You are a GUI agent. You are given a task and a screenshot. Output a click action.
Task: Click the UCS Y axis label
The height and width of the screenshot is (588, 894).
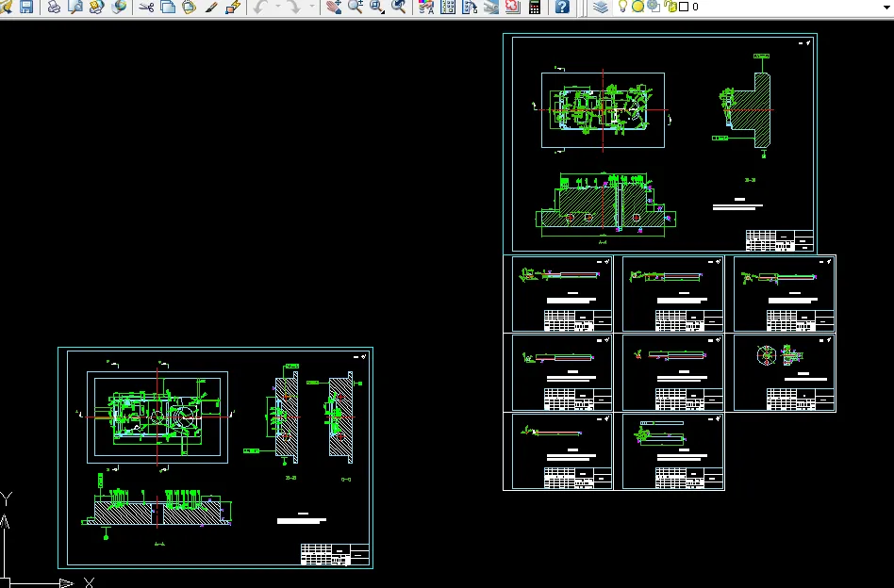click(6, 499)
